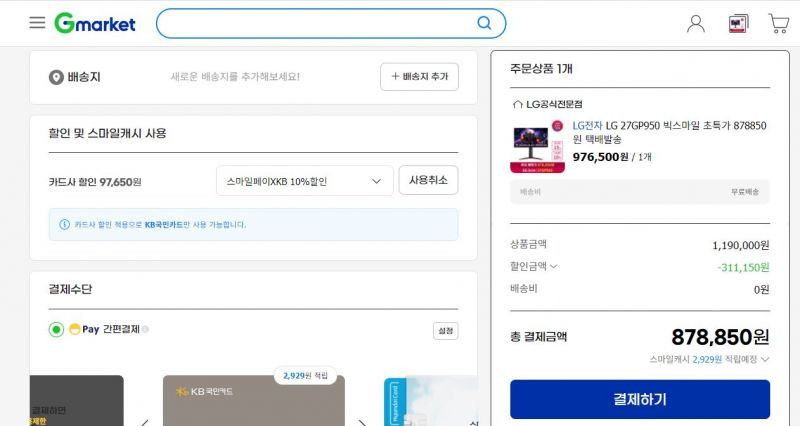The width and height of the screenshot is (800, 426).
Task: Open the shopping cart icon
Action: (779, 23)
